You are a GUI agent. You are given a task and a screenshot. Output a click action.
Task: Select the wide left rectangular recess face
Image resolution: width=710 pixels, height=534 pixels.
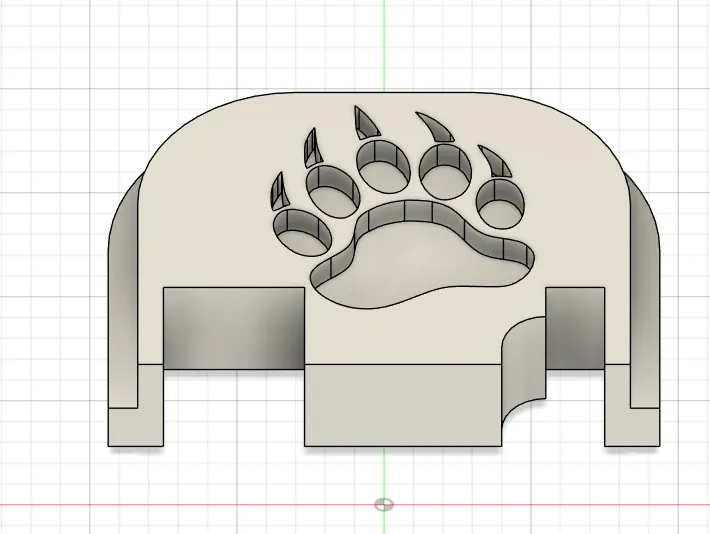click(x=234, y=328)
